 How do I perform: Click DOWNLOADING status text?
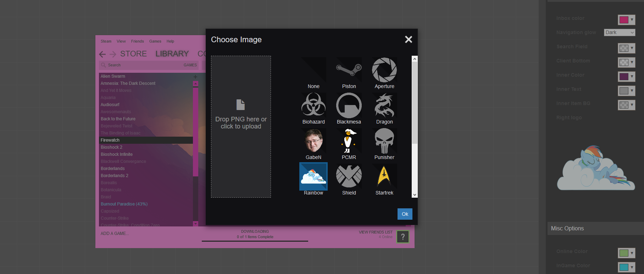(x=255, y=231)
